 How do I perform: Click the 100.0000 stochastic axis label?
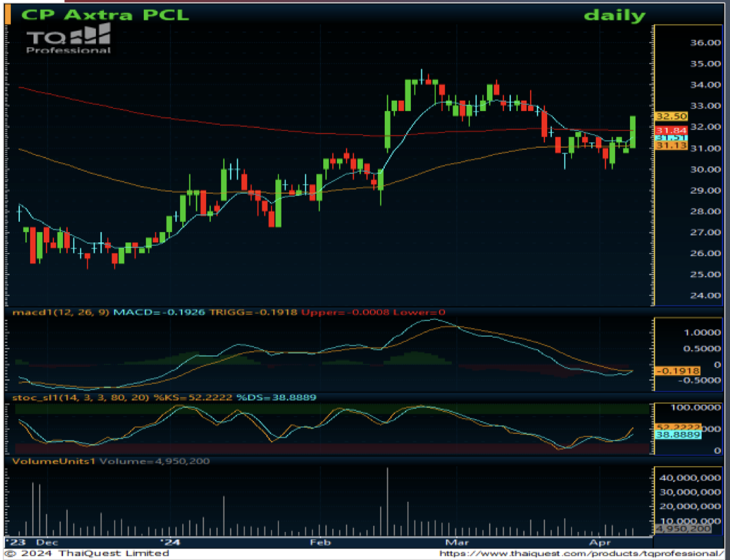(696, 408)
